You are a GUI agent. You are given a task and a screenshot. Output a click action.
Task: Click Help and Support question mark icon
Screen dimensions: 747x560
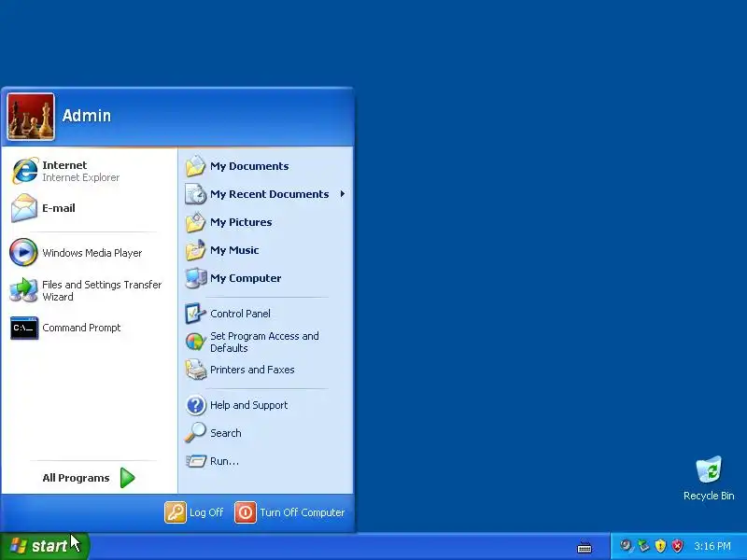click(x=196, y=405)
